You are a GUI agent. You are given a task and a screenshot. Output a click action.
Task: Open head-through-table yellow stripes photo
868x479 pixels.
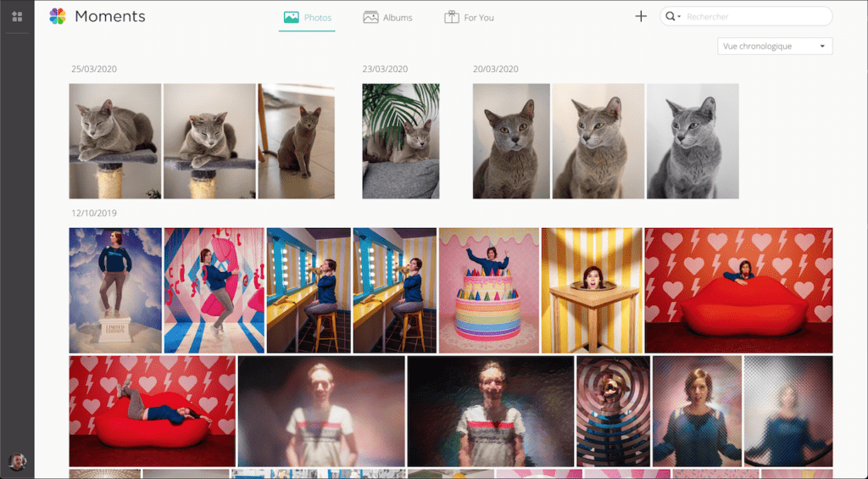tap(592, 290)
